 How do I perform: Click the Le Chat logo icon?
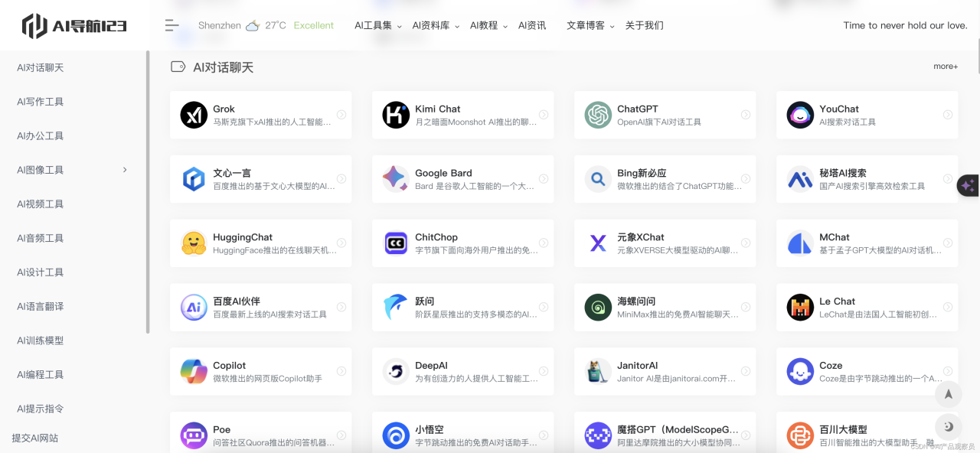point(800,308)
